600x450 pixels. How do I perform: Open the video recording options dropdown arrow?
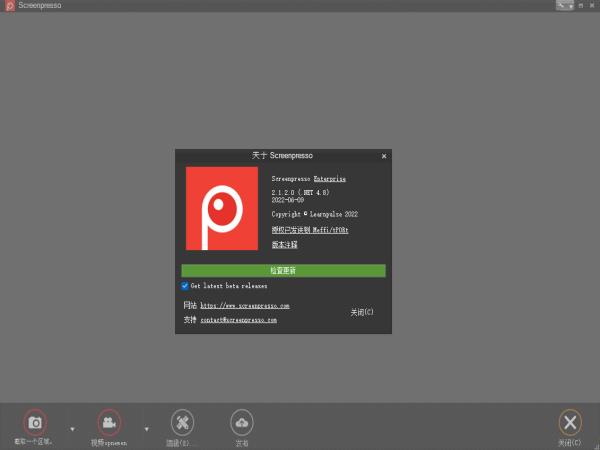click(147, 429)
